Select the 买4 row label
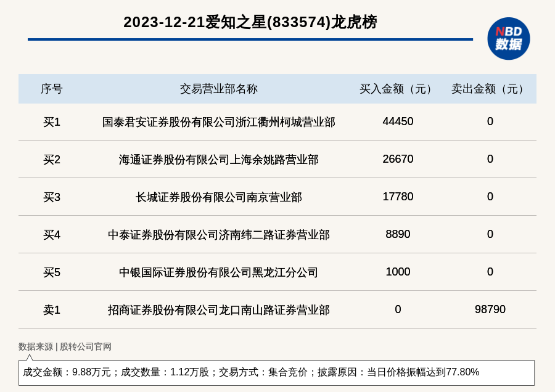The height and width of the screenshot is (392, 555). click(52, 235)
